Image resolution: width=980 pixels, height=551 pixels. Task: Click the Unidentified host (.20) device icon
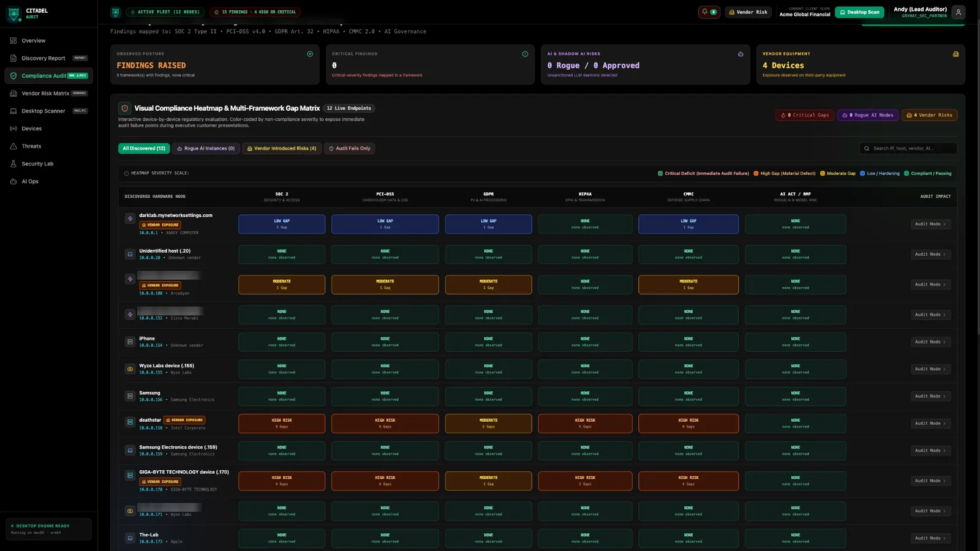coord(130,254)
